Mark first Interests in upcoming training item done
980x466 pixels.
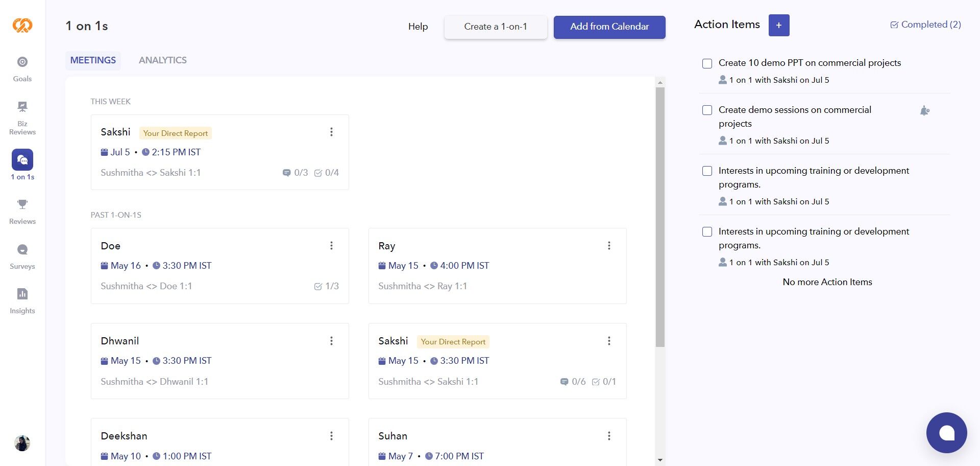707,171
